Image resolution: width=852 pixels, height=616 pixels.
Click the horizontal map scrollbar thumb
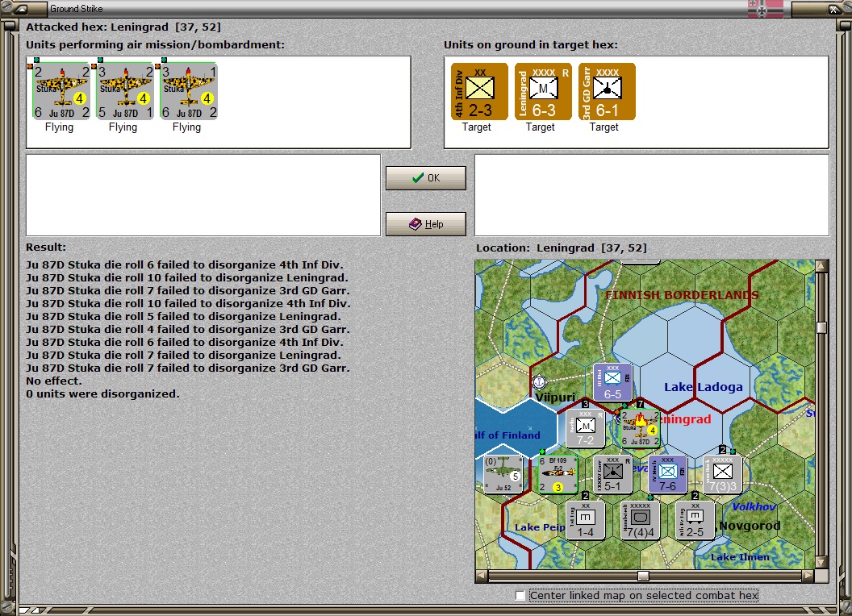643,576
